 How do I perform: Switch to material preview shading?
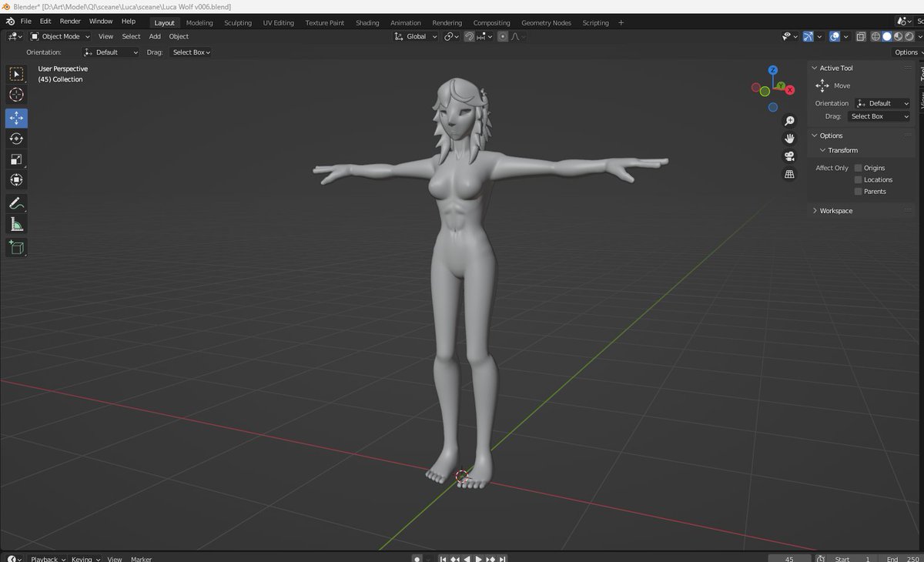pyautogui.click(x=898, y=36)
